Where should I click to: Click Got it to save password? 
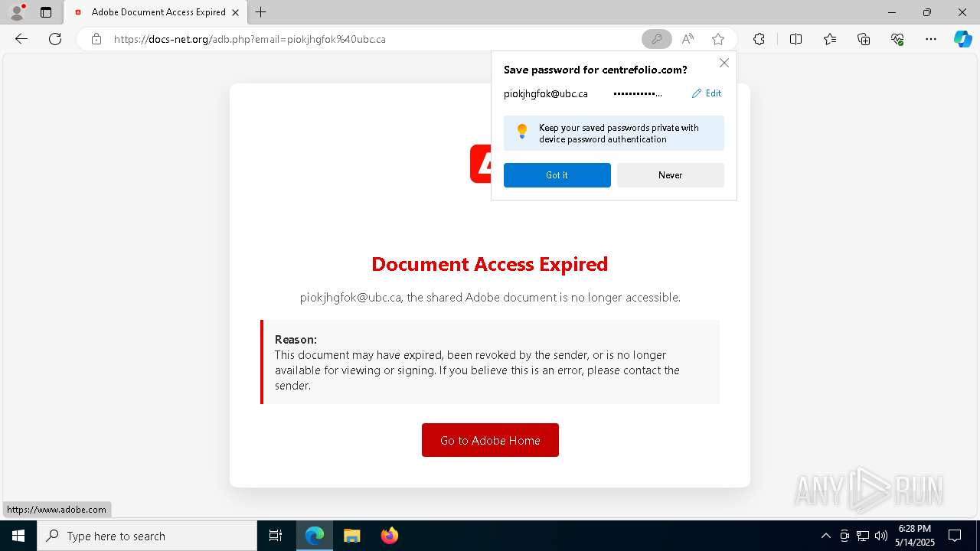click(x=557, y=175)
